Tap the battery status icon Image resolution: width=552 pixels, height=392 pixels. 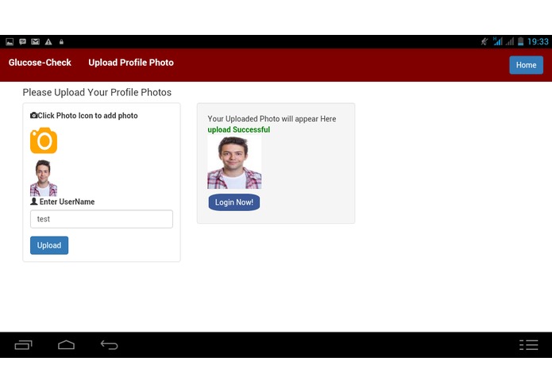(x=521, y=41)
